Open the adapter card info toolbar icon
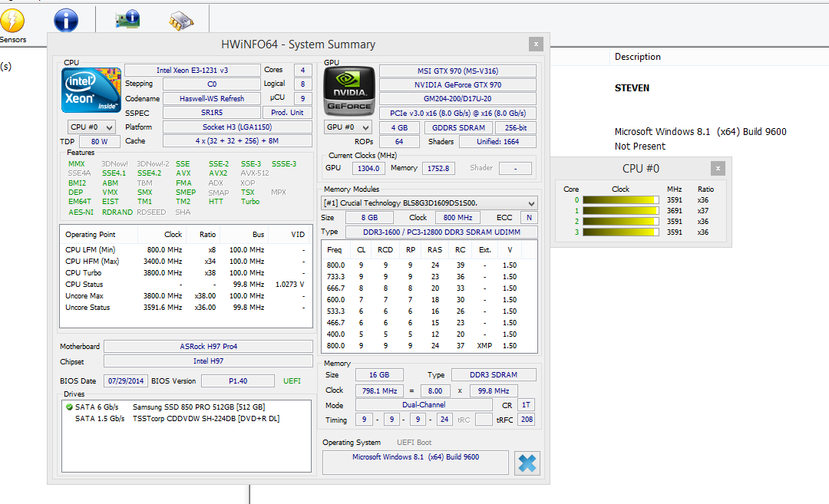 click(x=127, y=20)
